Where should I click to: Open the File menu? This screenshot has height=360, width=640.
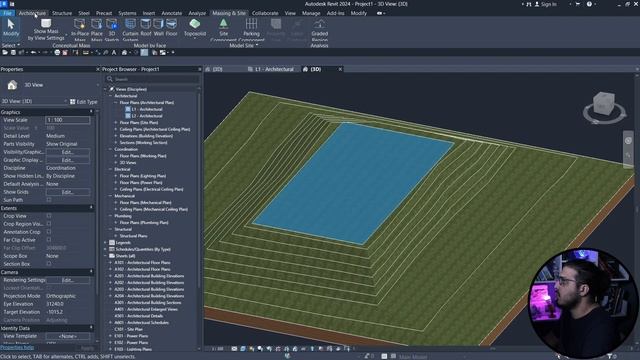pyautogui.click(x=7, y=13)
